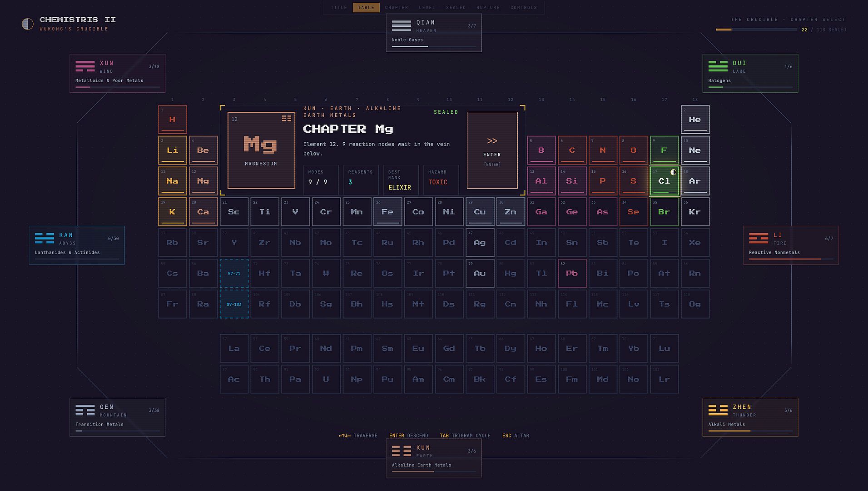Click the sealed progress bar
The height and width of the screenshot is (491, 868).
(x=756, y=30)
